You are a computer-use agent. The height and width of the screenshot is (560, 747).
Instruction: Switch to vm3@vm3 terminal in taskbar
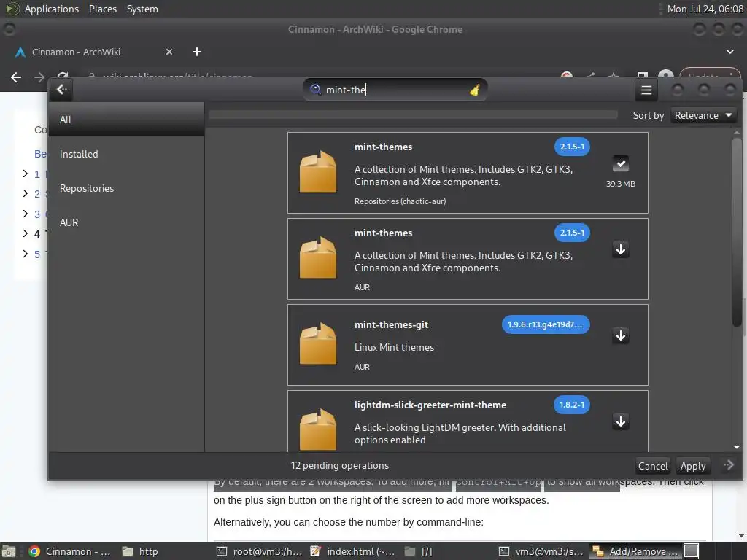541,551
